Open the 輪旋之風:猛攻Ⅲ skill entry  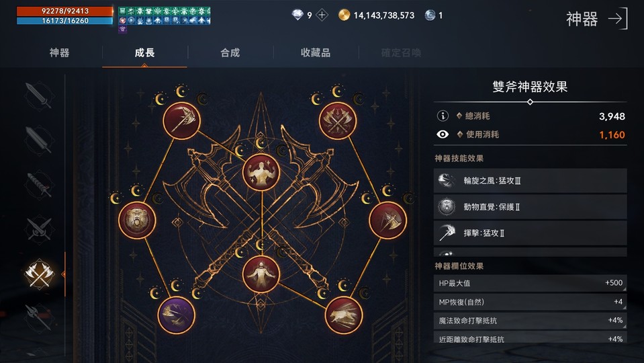[531, 180]
